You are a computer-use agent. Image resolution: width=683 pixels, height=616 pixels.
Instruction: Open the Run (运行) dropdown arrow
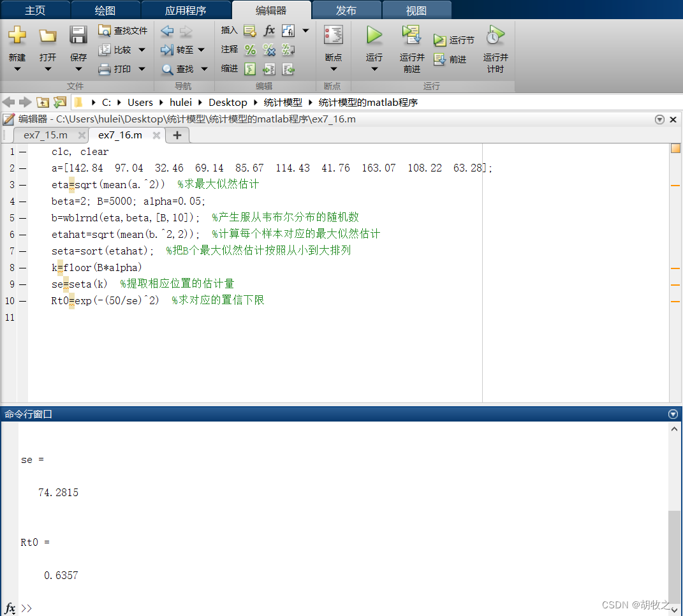coord(374,69)
